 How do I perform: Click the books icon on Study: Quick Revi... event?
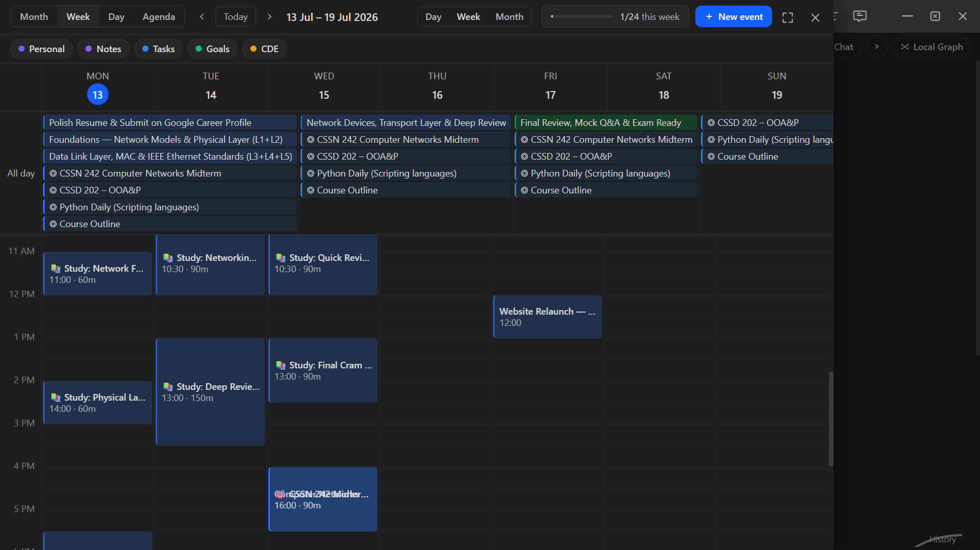pos(281,258)
